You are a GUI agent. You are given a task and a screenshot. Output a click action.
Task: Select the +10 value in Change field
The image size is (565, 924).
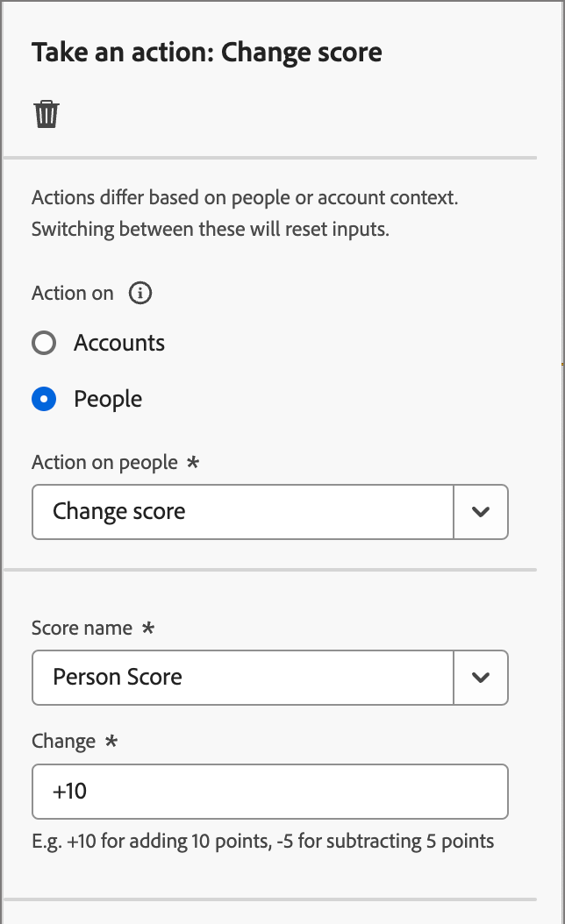click(68, 792)
